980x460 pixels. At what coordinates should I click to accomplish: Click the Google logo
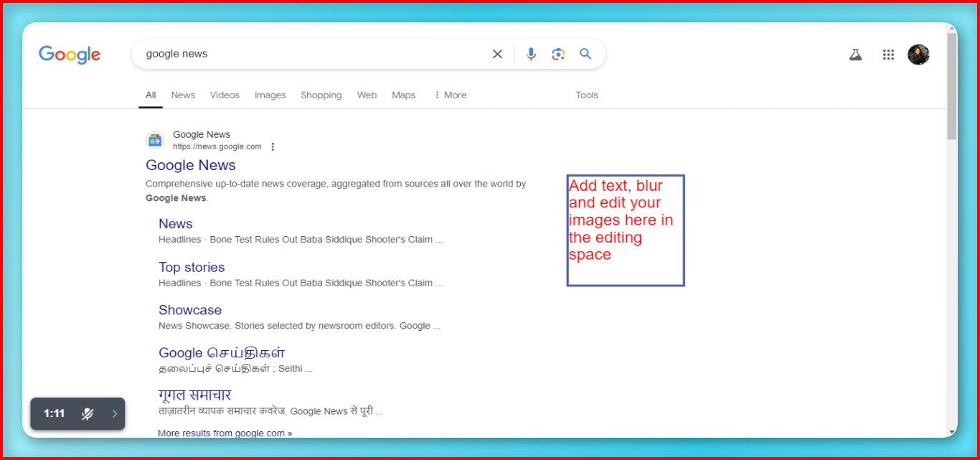tap(70, 55)
